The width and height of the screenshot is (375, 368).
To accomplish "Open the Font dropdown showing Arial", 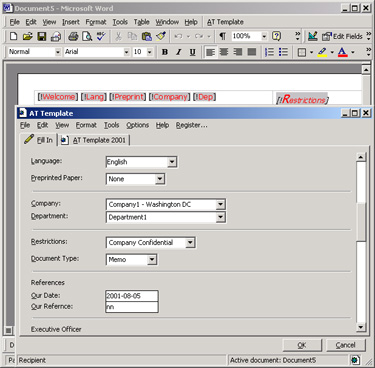I will pyautogui.click(x=126, y=52).
